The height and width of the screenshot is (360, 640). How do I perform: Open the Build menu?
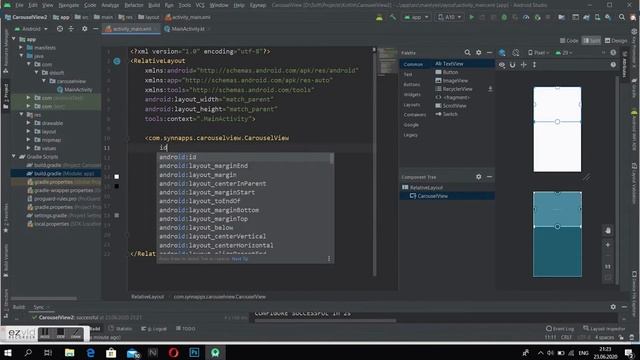click(x=154, y=5)
